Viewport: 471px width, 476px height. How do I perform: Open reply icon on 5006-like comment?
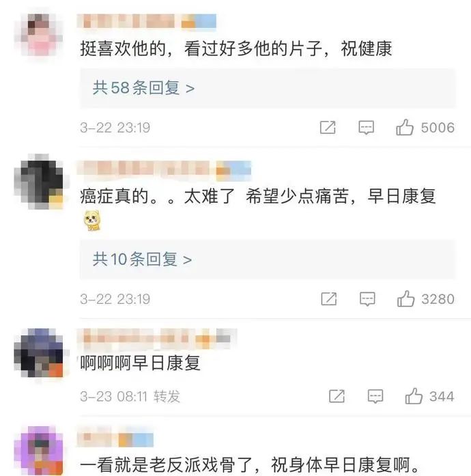(x=367, y=128)
